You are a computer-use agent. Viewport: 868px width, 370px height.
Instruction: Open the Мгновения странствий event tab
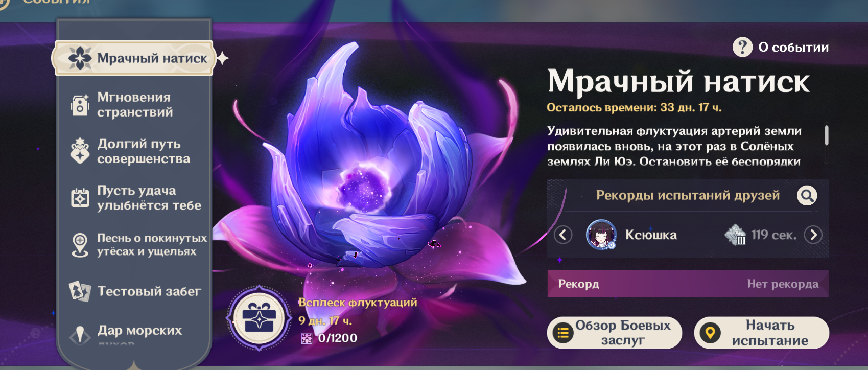click(x=134, y=105)
